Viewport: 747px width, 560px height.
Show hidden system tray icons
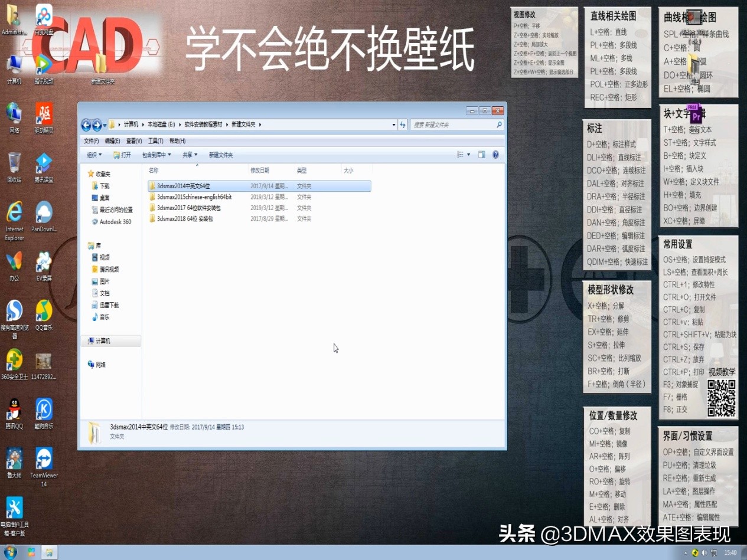(686, 553)
